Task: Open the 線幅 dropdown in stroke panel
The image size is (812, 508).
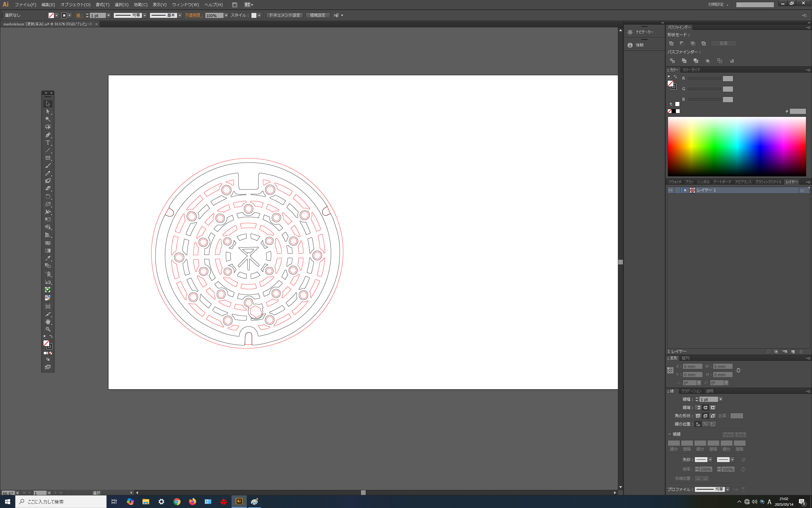Action: (720, 399)
